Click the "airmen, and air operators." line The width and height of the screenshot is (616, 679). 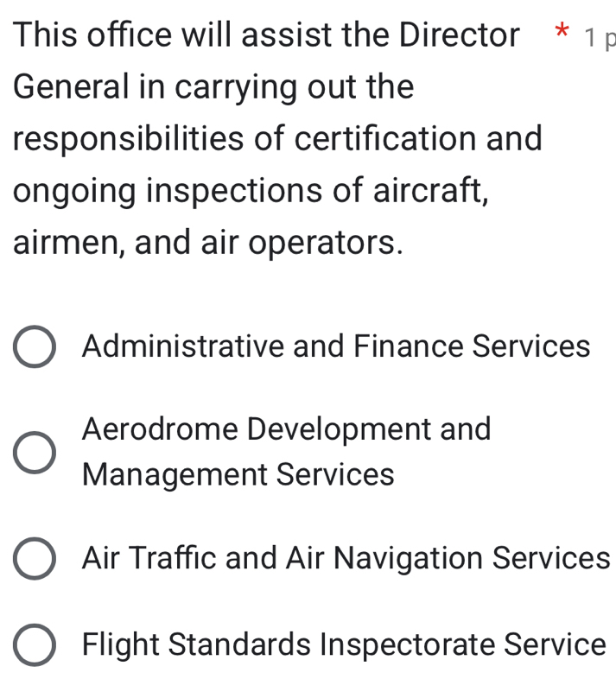click(x=208, y=241)
